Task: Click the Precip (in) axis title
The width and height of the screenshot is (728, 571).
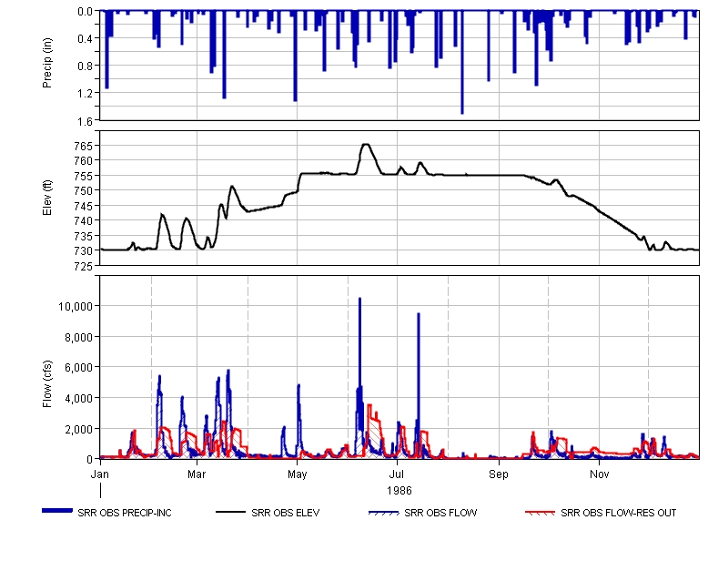Action: (47, 63)
